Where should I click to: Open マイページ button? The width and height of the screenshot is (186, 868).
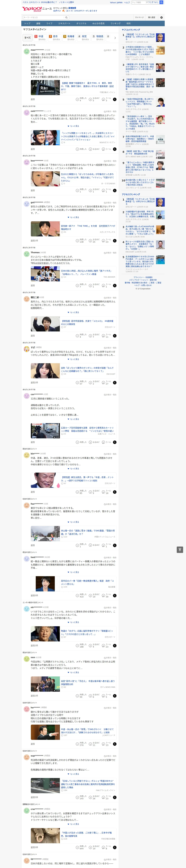tap(139, 18)
